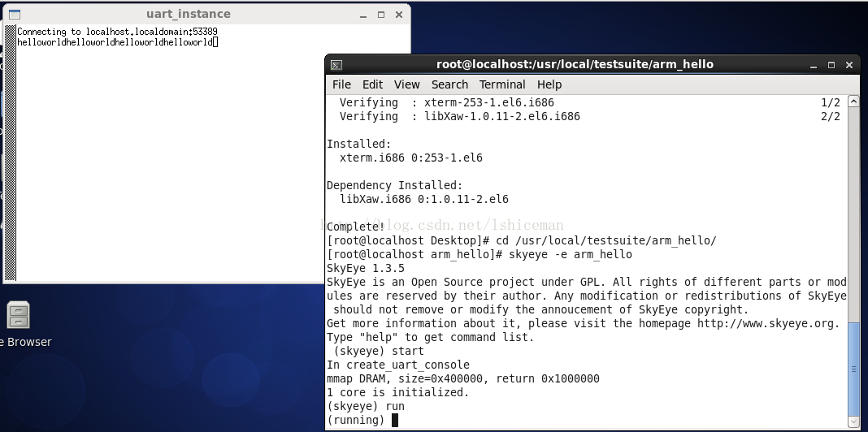This screenshot has height=432, width=868.
Task: Click the 'In create_uart_console' line
Action: tap(398, 365)
